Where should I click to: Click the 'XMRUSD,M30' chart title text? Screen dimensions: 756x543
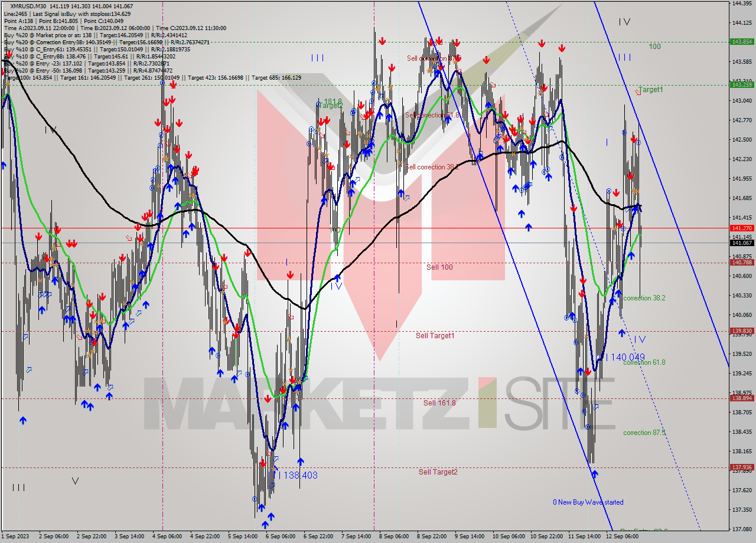(x=28, y=6)
